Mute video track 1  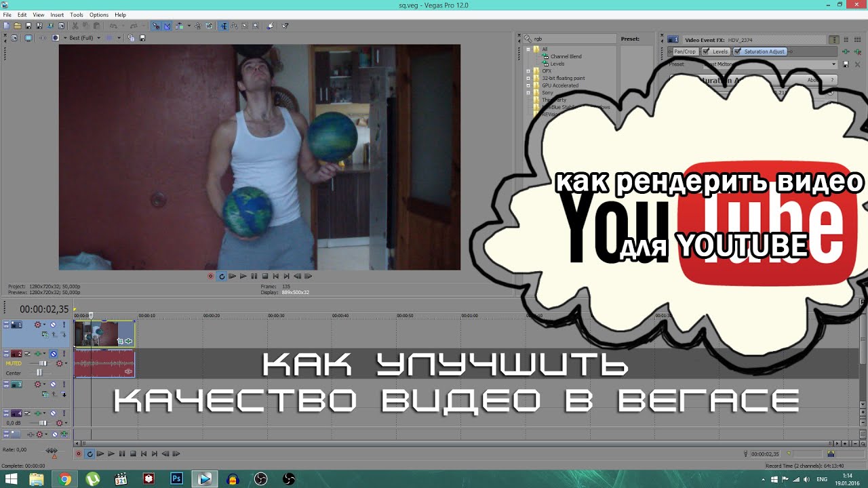[x=53, y=325]
